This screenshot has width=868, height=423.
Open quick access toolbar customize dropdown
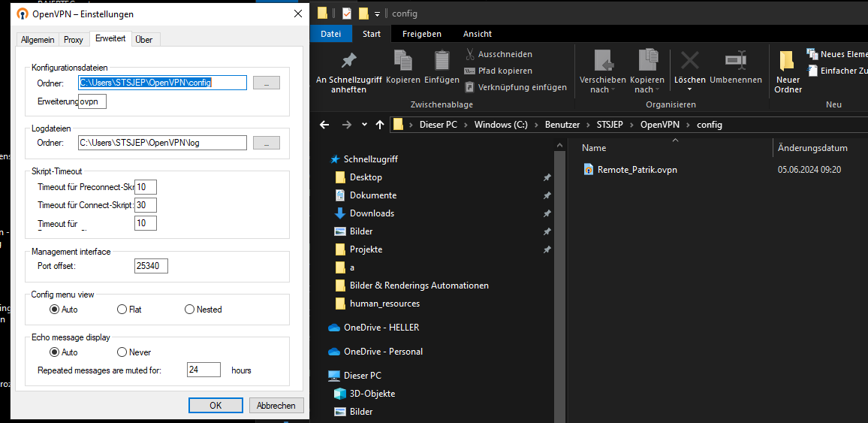click(x=377, y=14)
